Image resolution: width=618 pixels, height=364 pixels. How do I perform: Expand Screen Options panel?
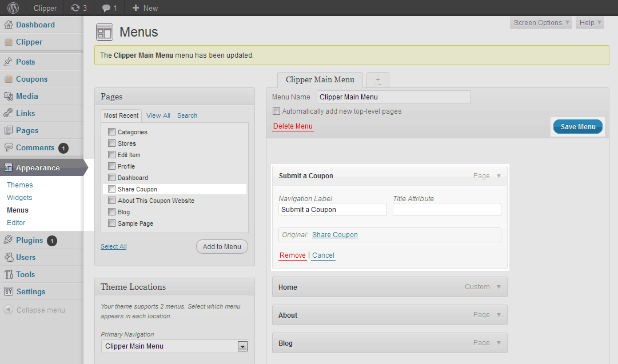coord(541,23)
